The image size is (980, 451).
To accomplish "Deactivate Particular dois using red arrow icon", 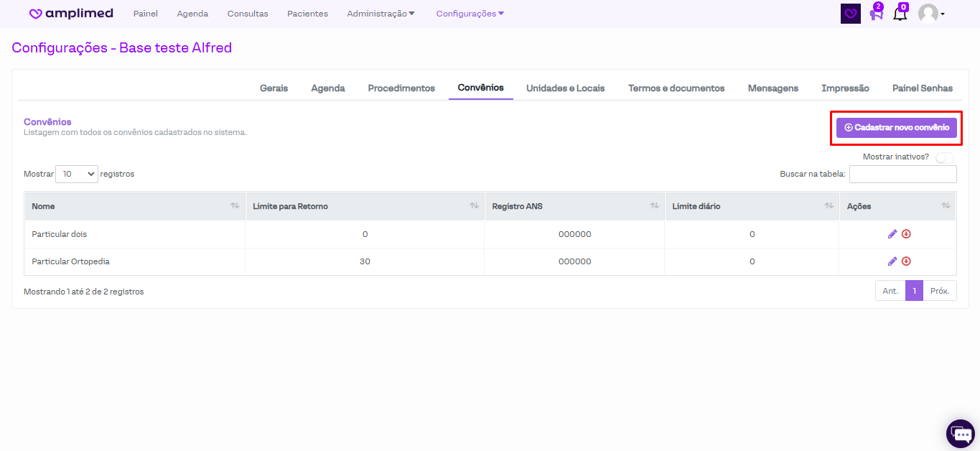I will click(906, 234).
